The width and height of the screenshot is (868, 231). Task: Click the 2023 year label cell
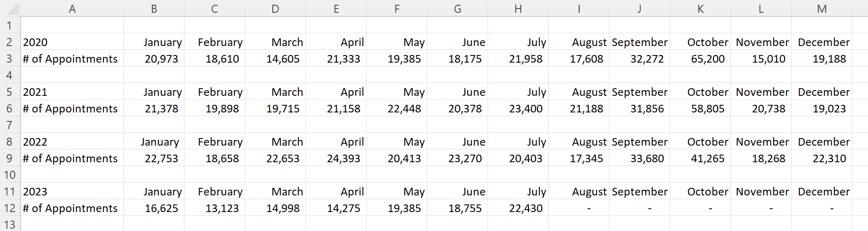pos(72,192)
